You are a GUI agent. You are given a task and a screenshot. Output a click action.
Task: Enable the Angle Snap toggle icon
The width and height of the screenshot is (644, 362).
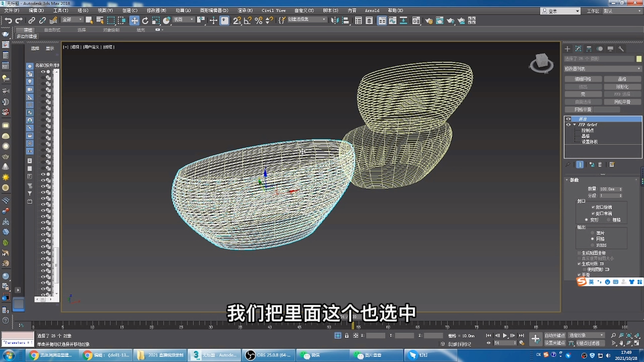(248, 20)
